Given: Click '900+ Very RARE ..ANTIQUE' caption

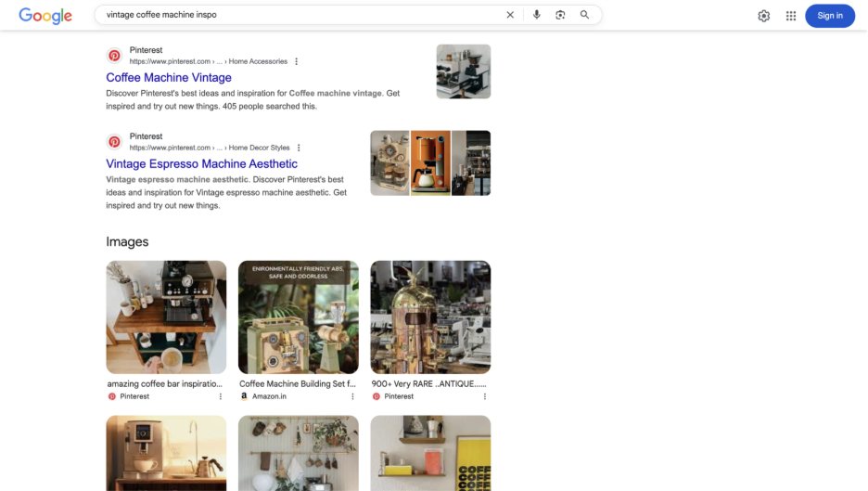Looking at the screenshot, I should pyautogui.click(x=429, y=383).
